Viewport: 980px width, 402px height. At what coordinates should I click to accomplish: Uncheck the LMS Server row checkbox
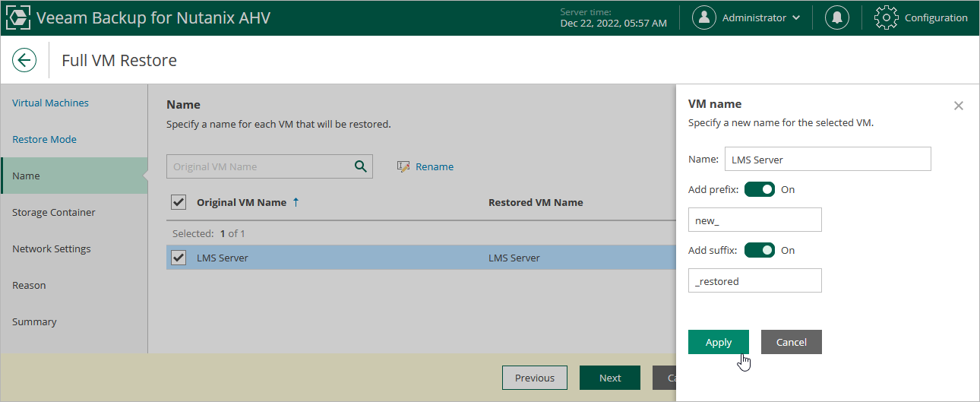179,258
